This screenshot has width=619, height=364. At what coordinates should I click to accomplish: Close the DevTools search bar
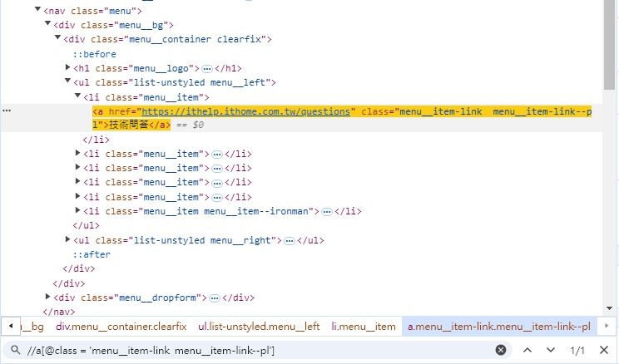[603, 350]
